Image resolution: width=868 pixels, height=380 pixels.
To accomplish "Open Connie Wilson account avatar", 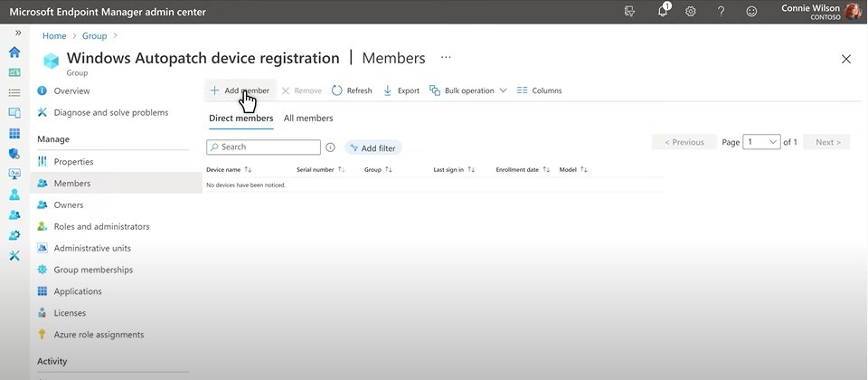I will pos(853,11).
